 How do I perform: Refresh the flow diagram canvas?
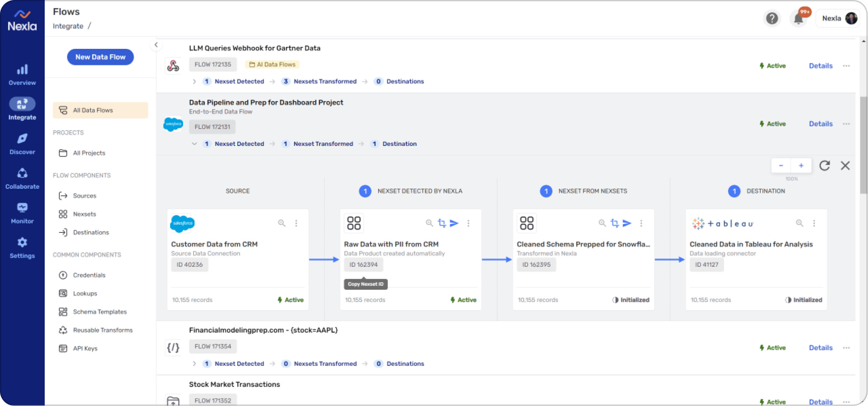pos(825,166)
